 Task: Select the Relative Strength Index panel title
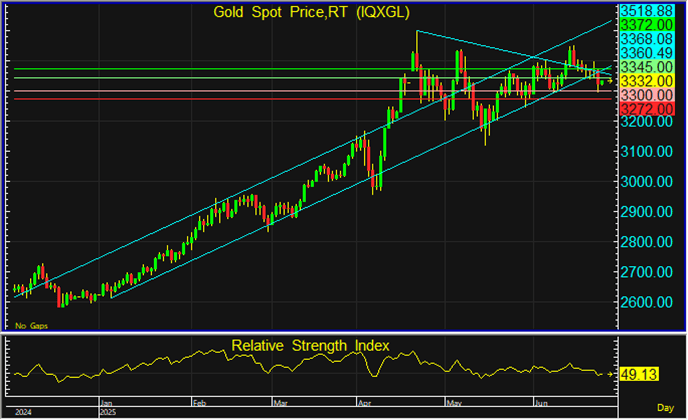pyautogui.click(x=310, y=346)
